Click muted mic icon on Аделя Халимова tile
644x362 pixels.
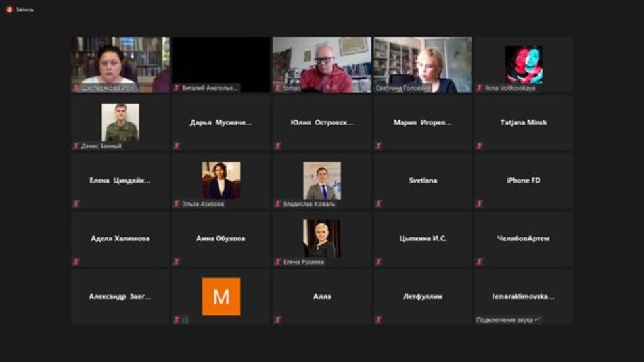click(76, 261)
